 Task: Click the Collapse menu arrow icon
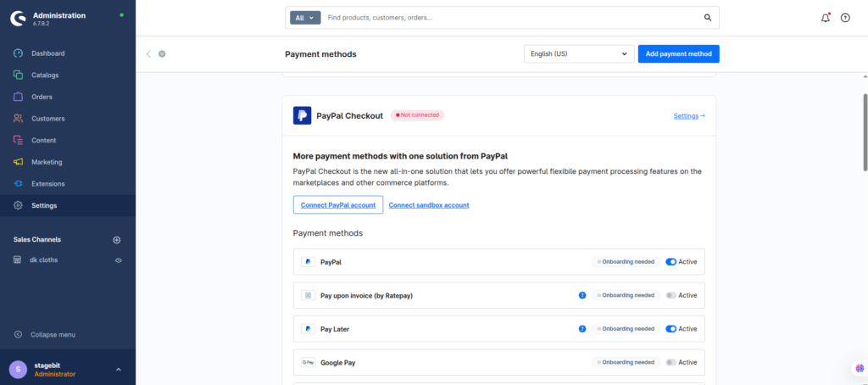[x=18, y=335]
